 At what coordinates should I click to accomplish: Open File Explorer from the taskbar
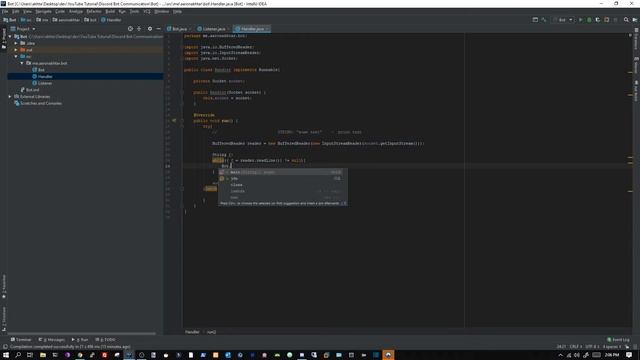click(x=43, y=355)
